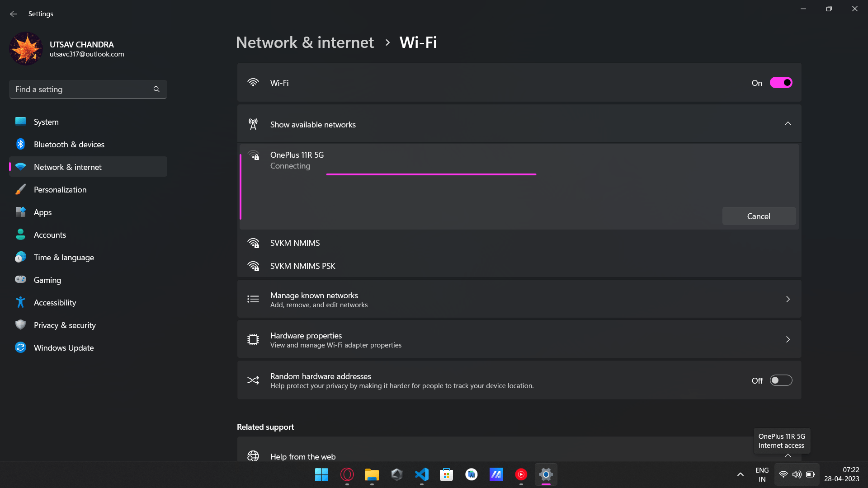This screenshot has width=868, height=488.
Task: Select Personalization in sidebar
Action: (60, 190)
